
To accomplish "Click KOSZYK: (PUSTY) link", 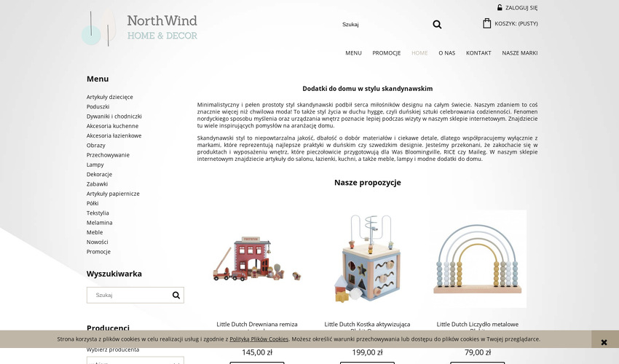I will click(x=516, y=24).
